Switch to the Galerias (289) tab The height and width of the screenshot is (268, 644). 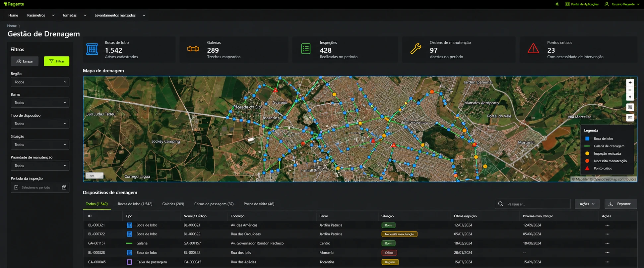point(173,204)
